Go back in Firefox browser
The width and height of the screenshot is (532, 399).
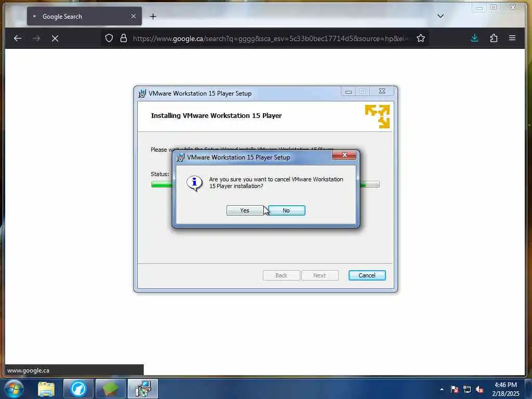click(x=18, y=38)
